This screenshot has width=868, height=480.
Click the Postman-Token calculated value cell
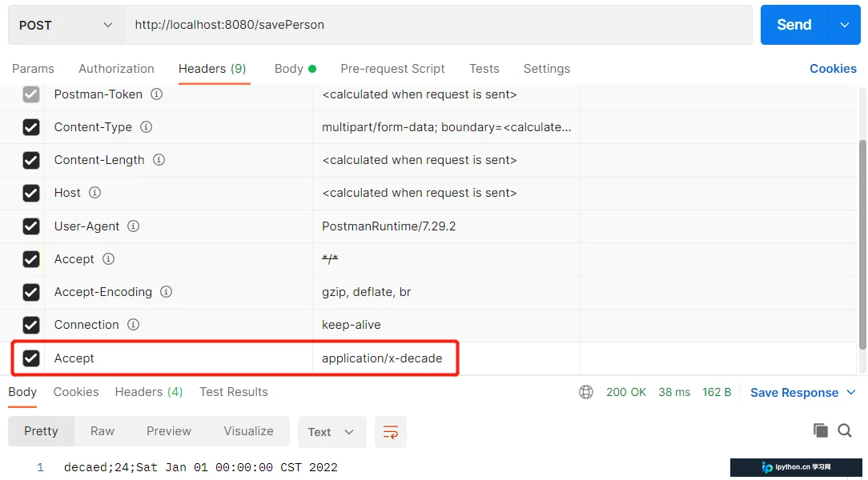(446, 94)
